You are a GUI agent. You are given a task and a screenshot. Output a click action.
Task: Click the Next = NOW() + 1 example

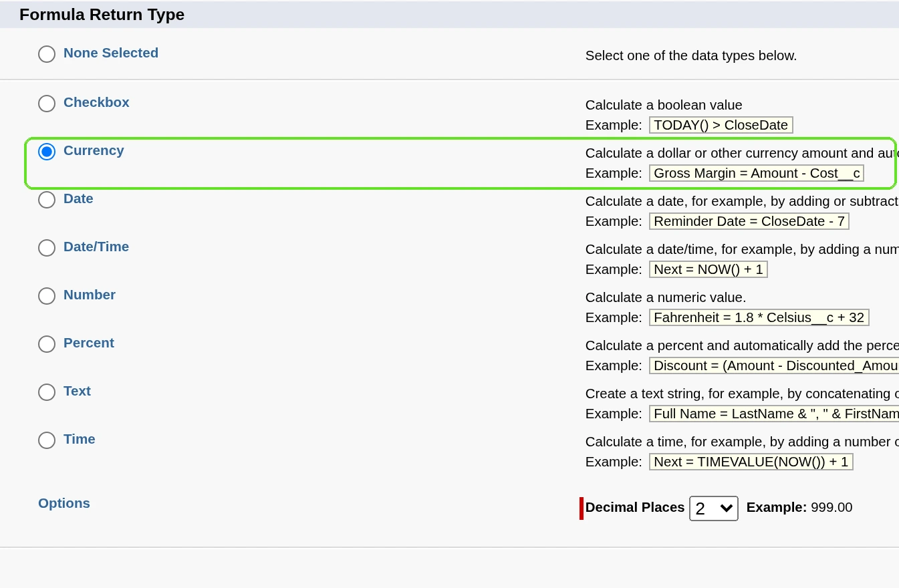pos(709,269)
